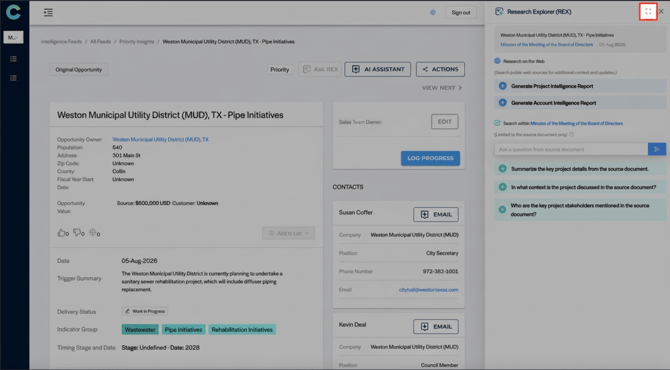Click the Rehabilitation Initiatives indicator tag
The height and width of the screenshot is (370, 670).
[242, 329]
